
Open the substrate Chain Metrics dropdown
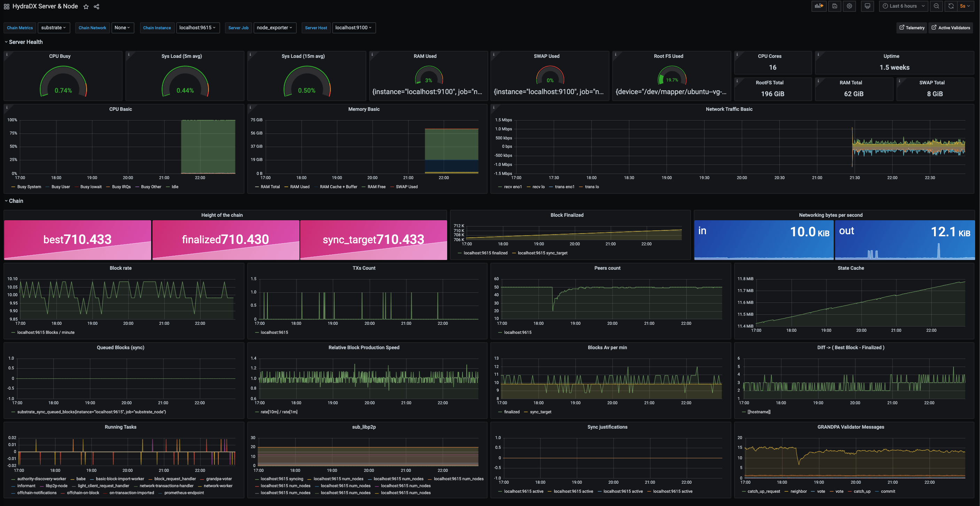point(54,28)
